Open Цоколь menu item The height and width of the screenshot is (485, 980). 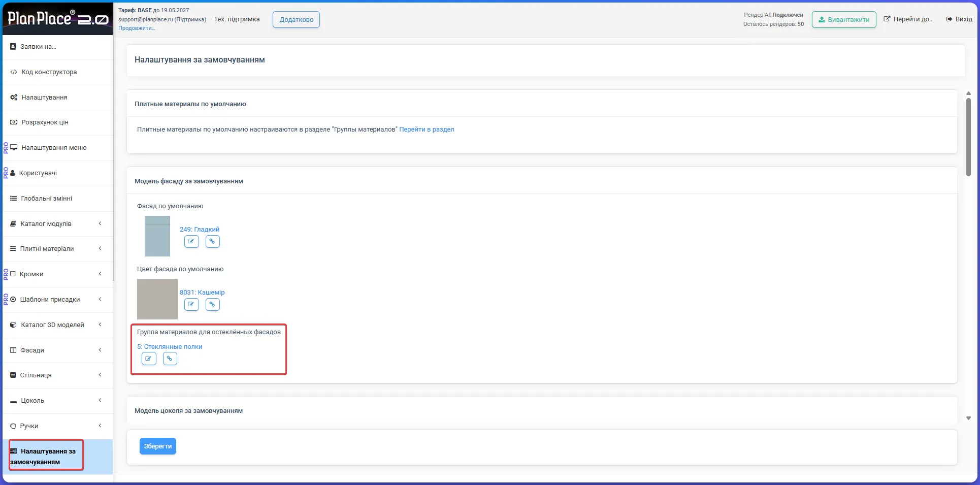tap(57, 401)
